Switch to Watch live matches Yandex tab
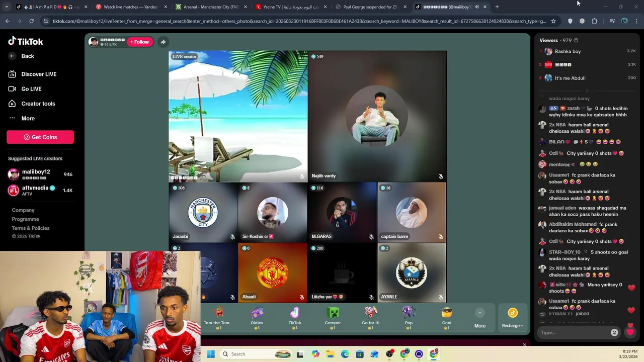 point(131,7)
